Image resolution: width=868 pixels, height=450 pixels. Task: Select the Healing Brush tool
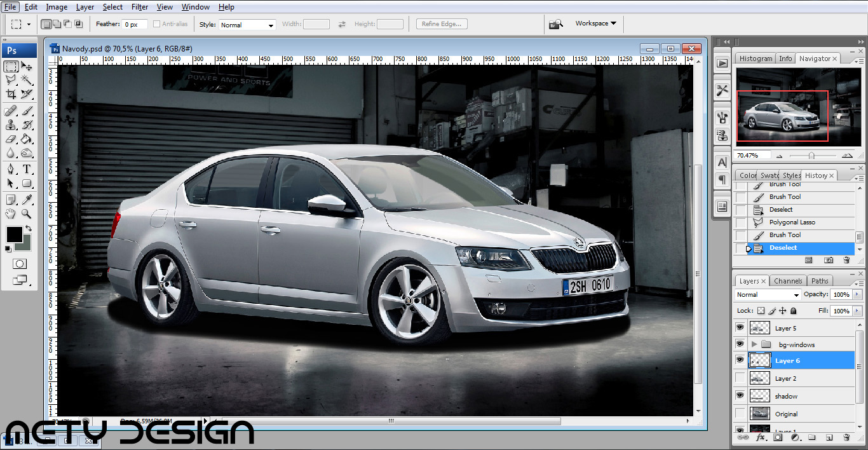11,111
